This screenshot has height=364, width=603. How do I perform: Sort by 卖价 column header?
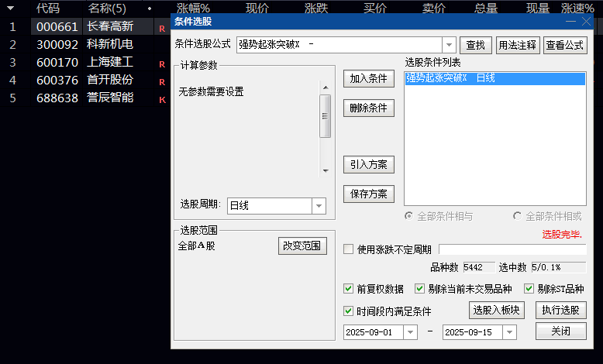434,8
